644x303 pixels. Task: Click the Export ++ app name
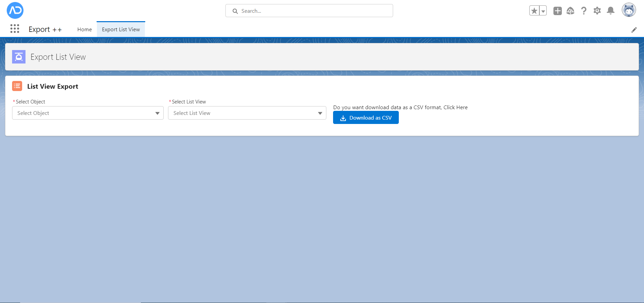(x=45, y=30)
